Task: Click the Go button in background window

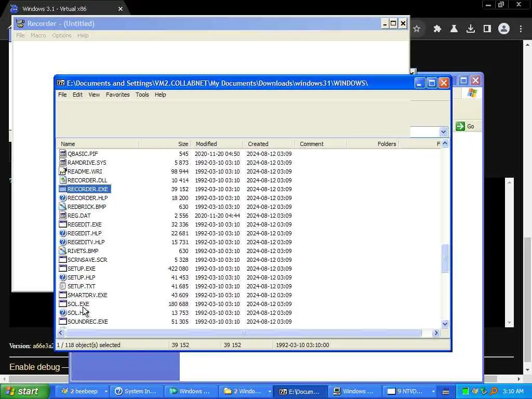Action: tap(465, 126)
